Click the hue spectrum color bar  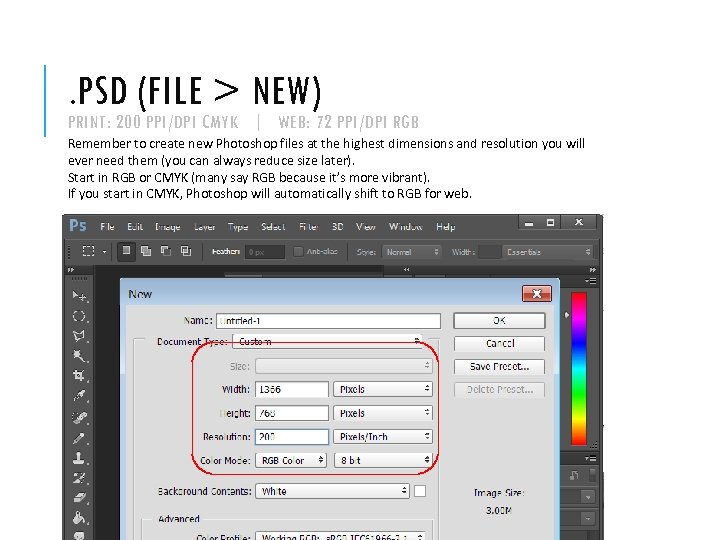pos(579,368)
